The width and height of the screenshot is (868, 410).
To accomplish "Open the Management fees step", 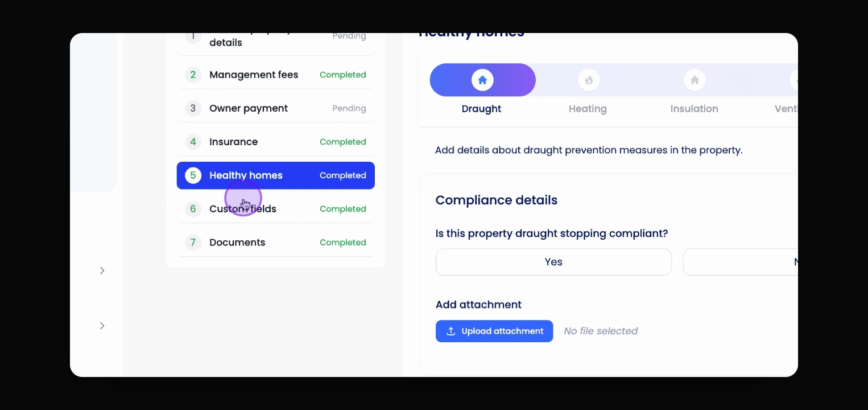I will tap(276, 75).
